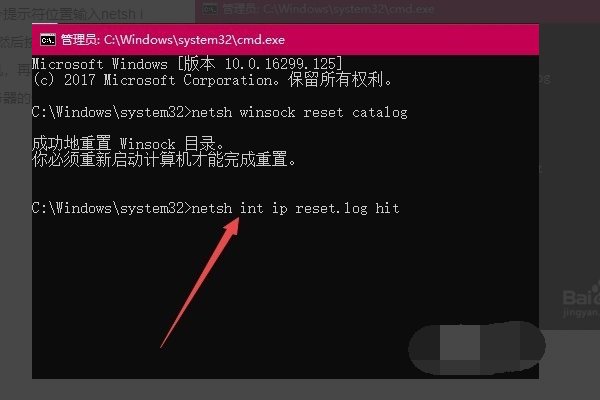Viewport: 600px width, 400px height.
Task: Click the Baidu jingyan watermark logo
Action: (x=580, y=300)
